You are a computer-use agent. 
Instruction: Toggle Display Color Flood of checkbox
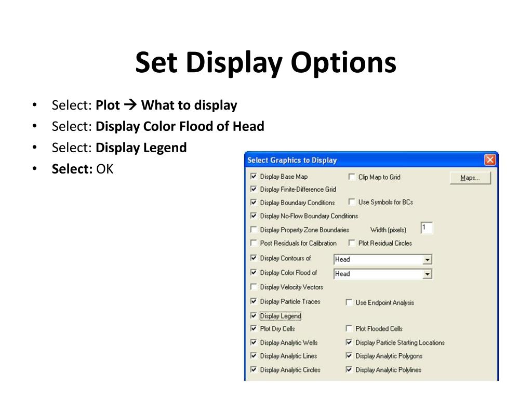click(254, 272)
